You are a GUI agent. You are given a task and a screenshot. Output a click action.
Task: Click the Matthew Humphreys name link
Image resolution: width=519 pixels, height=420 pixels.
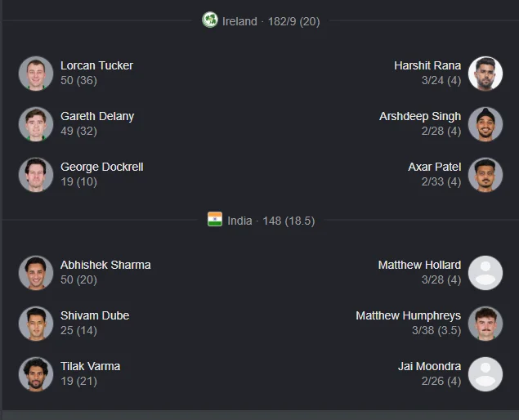click(x=409, y=315)
